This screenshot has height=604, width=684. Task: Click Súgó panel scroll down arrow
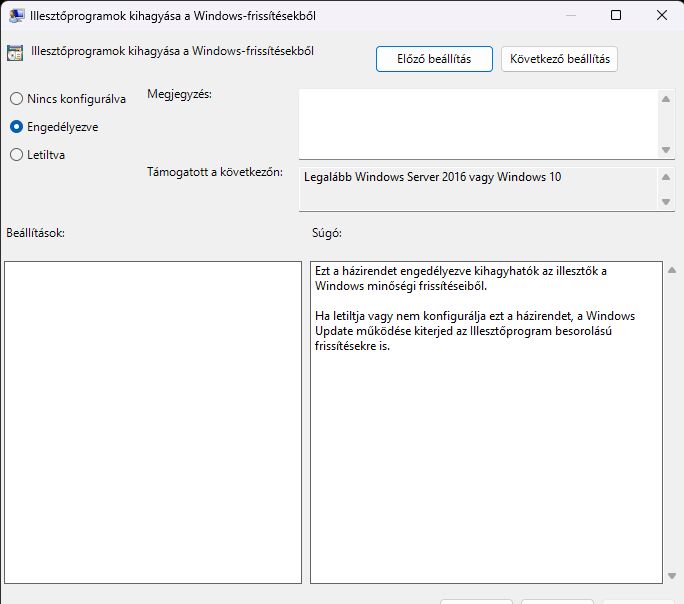point(672,576)
